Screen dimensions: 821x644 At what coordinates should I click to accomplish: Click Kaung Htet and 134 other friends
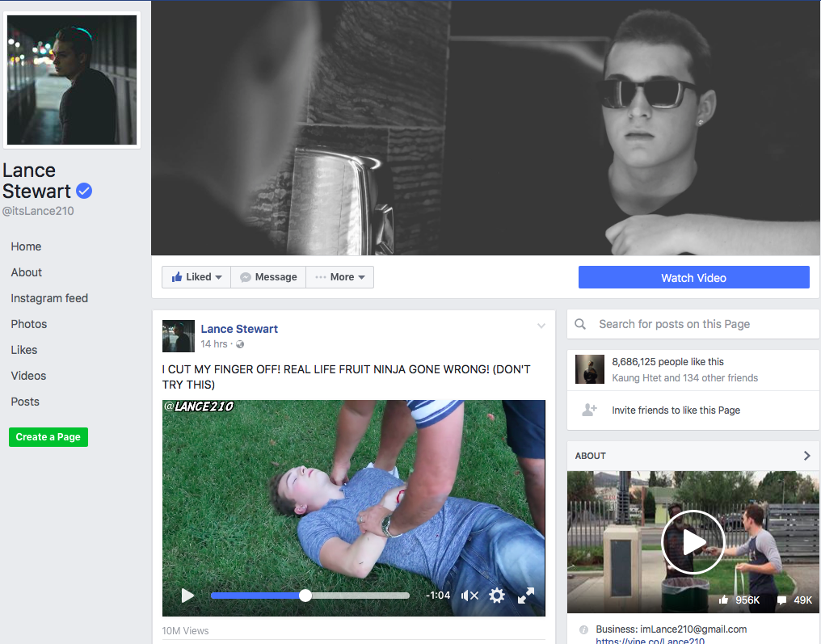click(x=685, y=378)
